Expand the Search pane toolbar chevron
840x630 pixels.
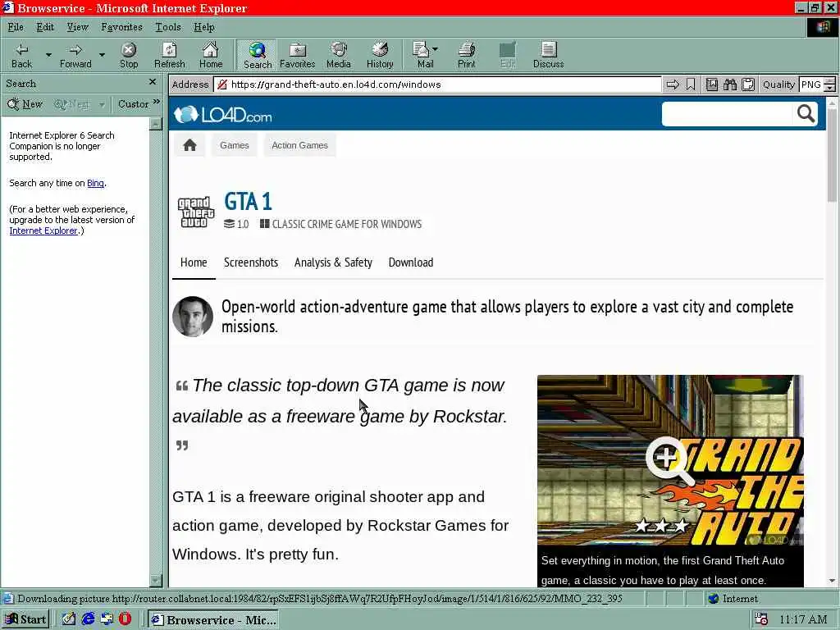(157, 101)
